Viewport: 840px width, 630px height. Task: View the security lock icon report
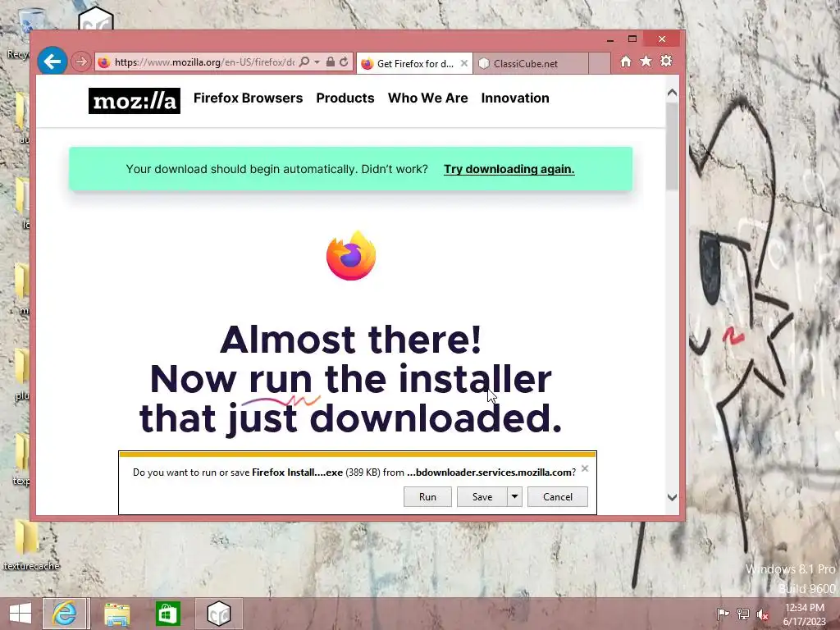click(331, 62)
